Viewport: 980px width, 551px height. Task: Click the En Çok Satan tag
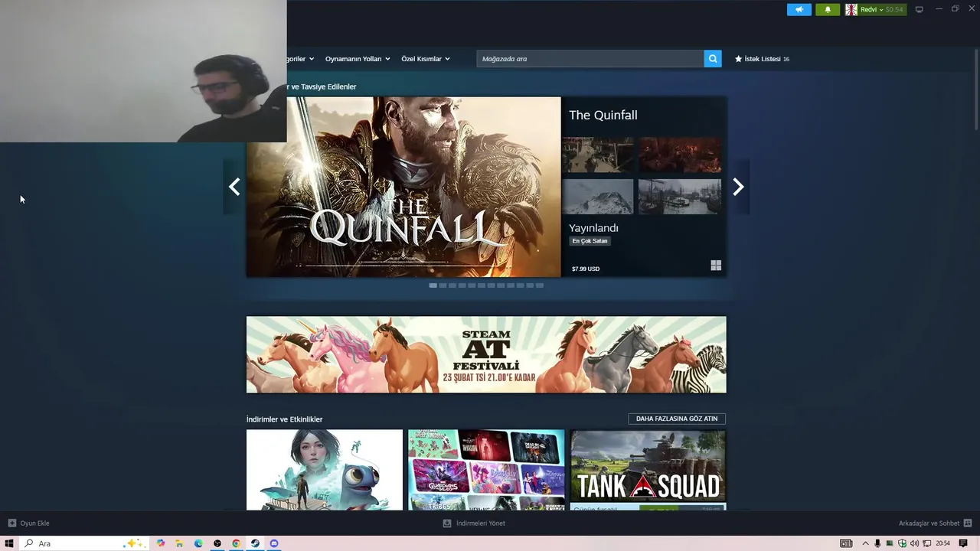pyautogui.click(x=590, y=241)
